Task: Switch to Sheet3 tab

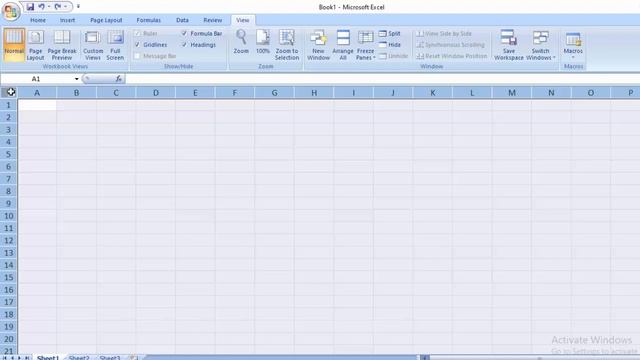Action: [x=110, y=358]
